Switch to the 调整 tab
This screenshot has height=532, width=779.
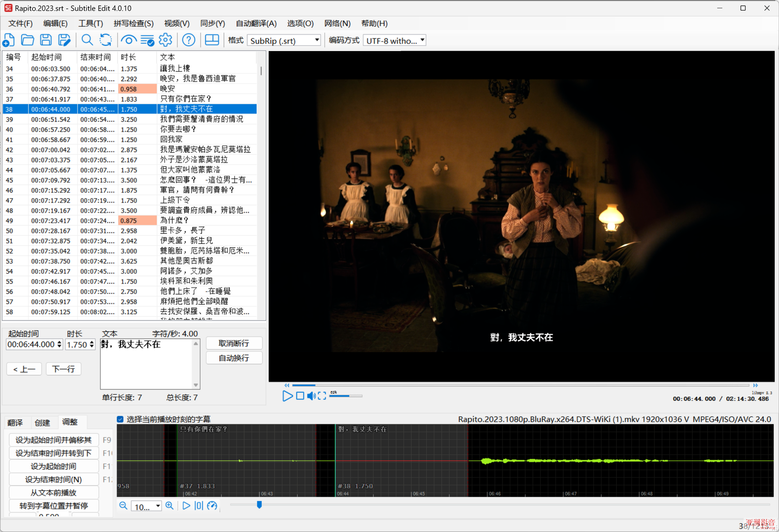click(x=70, y=422)
